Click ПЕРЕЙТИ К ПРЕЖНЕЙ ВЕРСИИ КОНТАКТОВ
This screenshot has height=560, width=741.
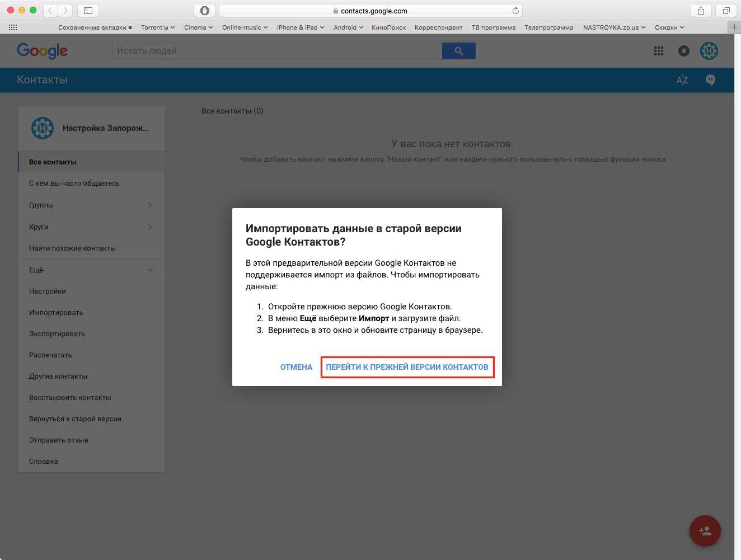(407, 368)
